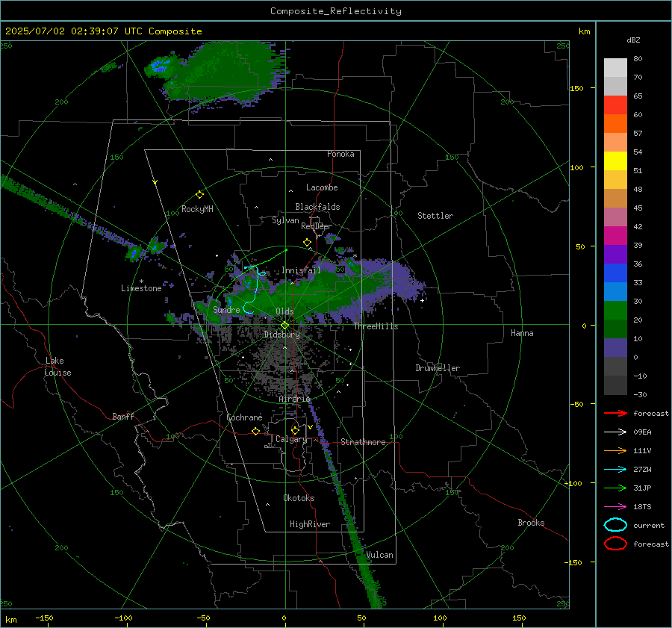Click the Brooks city label

tap(531, 523)
